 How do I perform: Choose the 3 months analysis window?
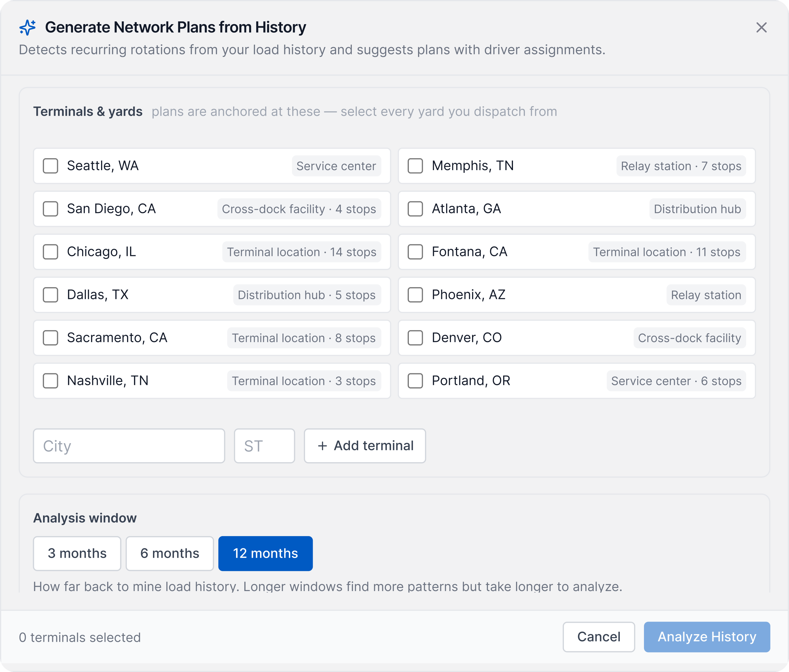[77, 553]
